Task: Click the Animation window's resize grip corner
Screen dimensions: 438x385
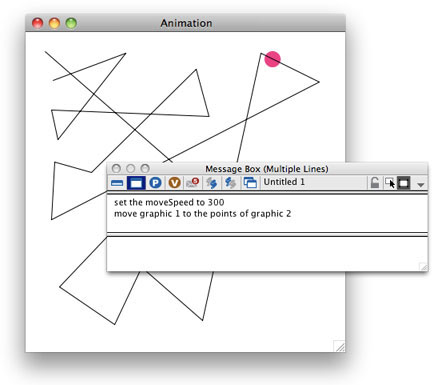Action: (x=339, y=346)
